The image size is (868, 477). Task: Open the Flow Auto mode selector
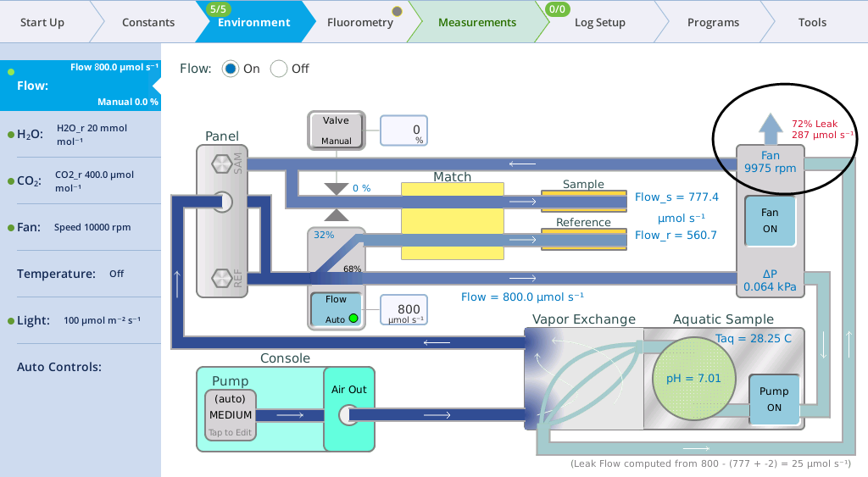click(x=336, y=309)
